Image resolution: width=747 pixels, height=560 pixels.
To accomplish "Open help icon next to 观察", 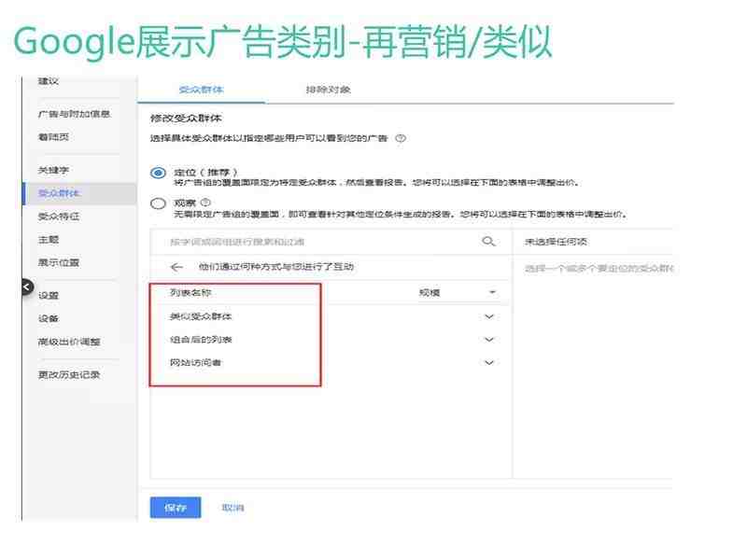I will pyautogui.click(x=205, y=203).
